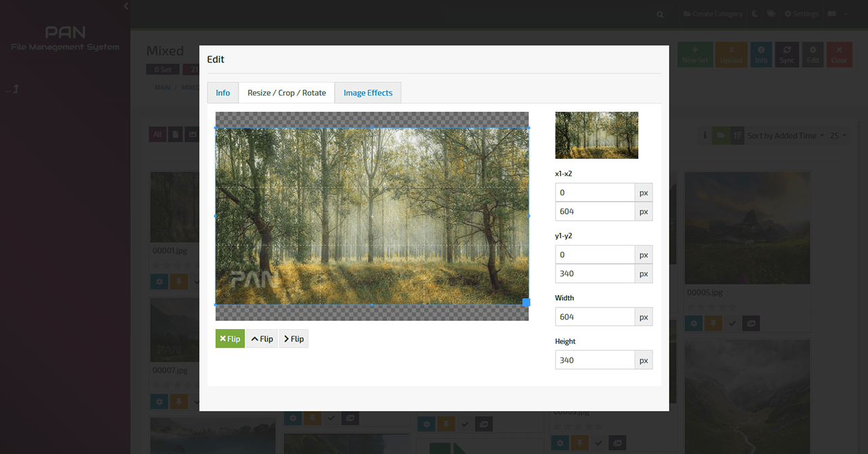Click the x1 input field showing 0
Viewport: 868px width, 454px height.
[595, 193]
